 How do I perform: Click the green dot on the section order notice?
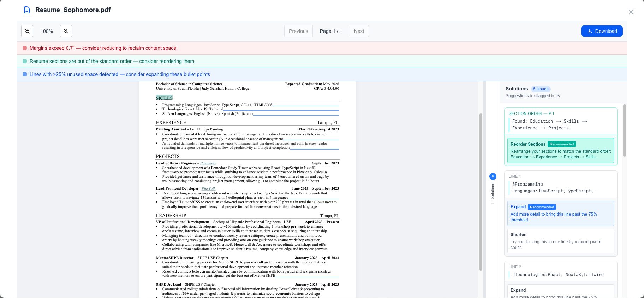(25, 61)
